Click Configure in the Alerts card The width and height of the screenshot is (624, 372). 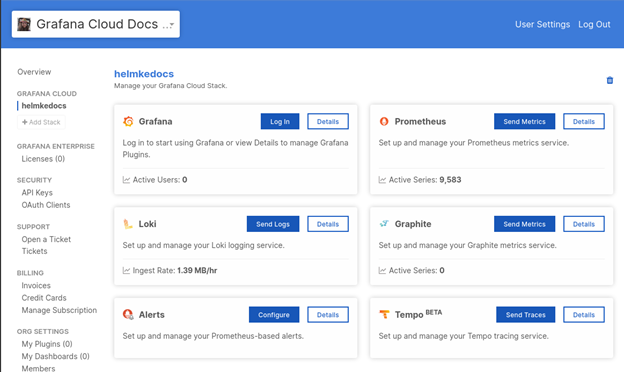274,315
